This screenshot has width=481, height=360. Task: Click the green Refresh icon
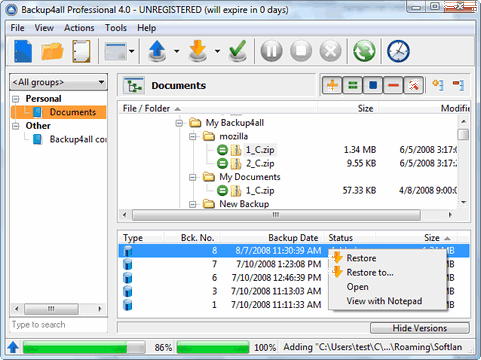click(x=364, y=51)
